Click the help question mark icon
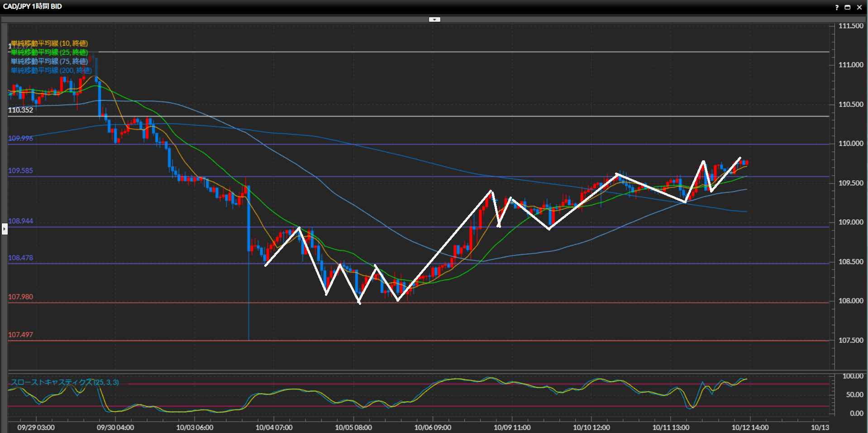The width and height of the screenshot is (868, 433). (837, 7)
